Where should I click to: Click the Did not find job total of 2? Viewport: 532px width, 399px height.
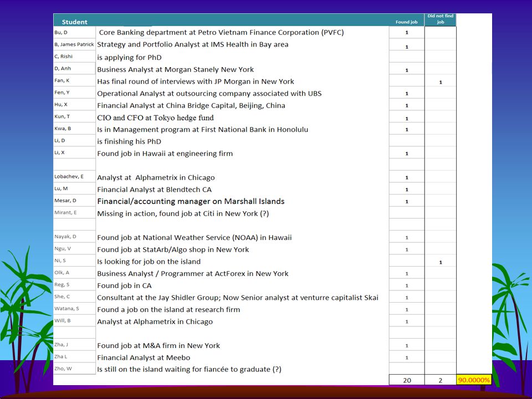(x=441, y=380)
